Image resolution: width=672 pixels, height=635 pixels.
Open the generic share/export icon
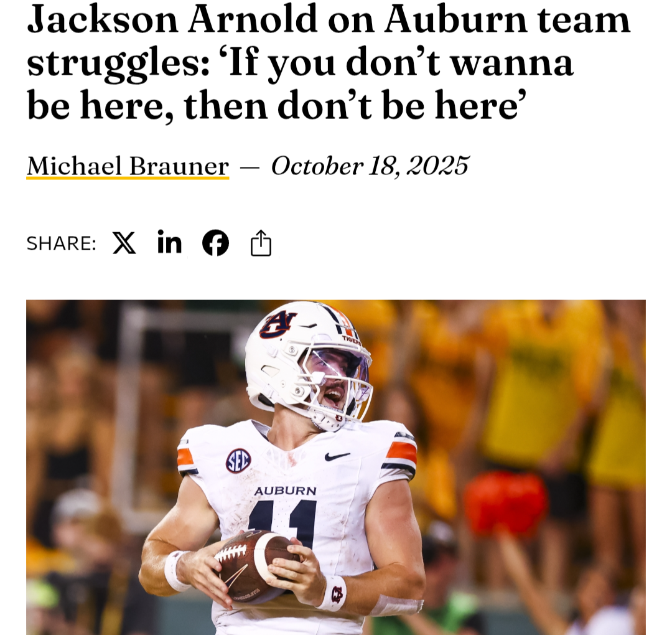261,243
